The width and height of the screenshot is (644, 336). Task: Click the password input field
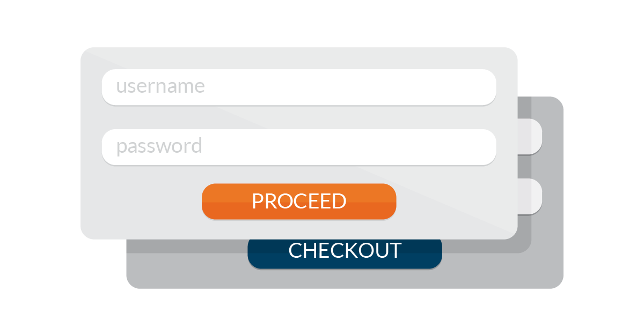tap(299, 146)
